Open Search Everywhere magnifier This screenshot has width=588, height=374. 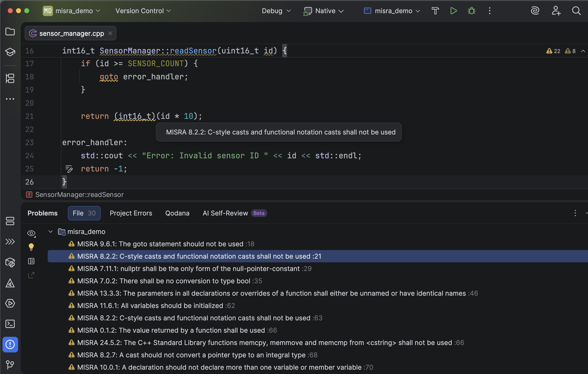[x=576, y=11]
